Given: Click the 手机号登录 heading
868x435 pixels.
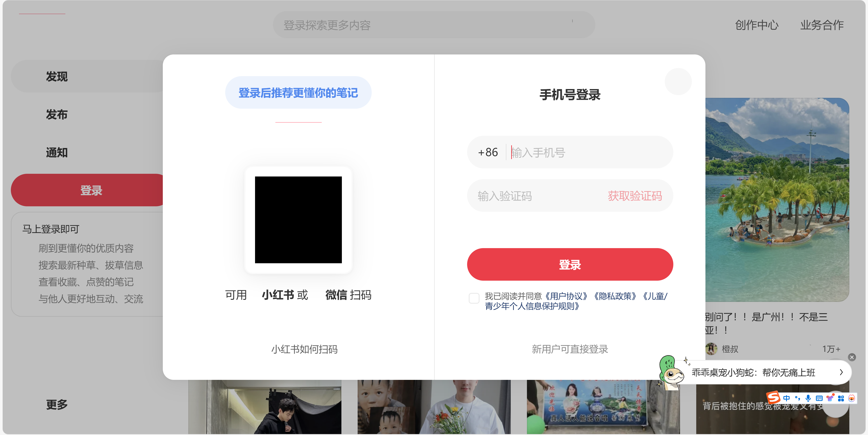Looking at the screenshot, I should [570, 95].
